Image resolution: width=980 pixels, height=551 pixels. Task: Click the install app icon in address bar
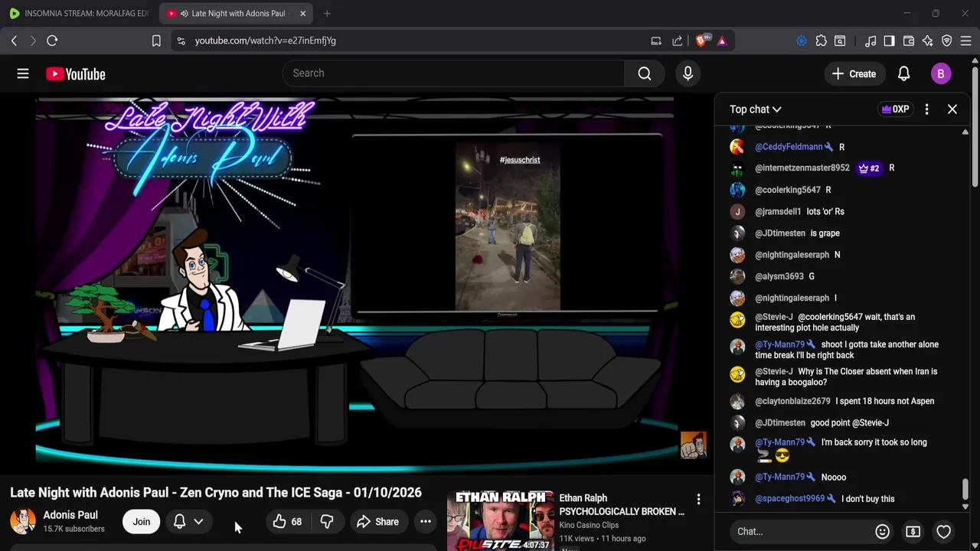656,41
